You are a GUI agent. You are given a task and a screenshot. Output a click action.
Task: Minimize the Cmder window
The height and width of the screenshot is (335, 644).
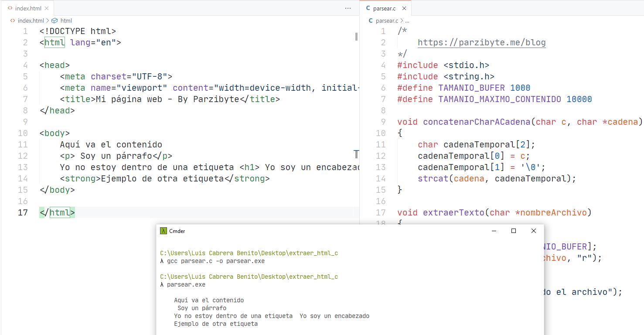(494, 231)
